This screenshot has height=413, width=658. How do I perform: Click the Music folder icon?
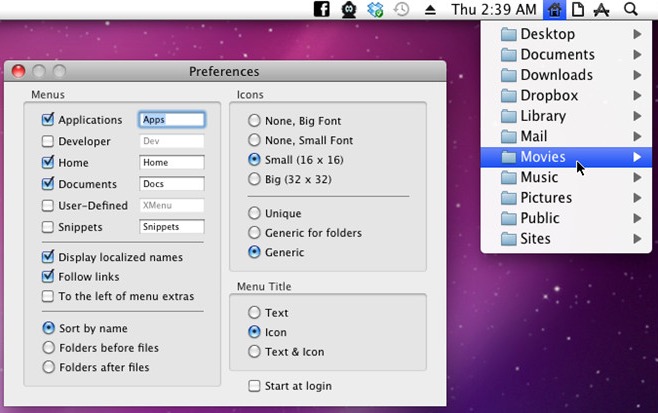click(x=509, y=178)
